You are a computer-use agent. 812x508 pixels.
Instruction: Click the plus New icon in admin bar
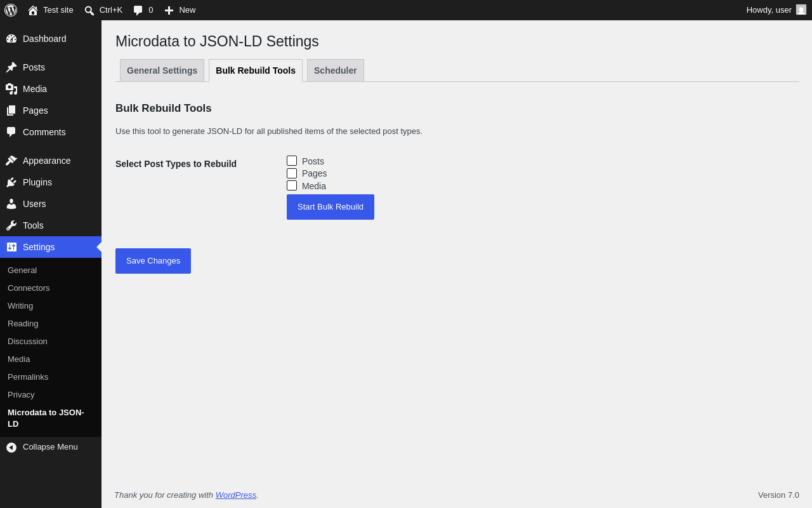coord(169,10)
